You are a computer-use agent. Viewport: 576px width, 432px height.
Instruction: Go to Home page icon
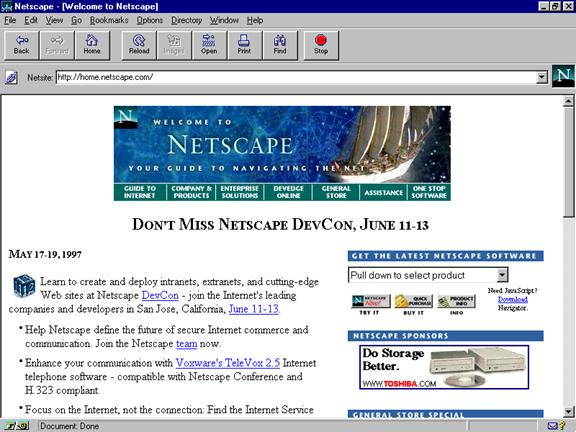[92, 45]
